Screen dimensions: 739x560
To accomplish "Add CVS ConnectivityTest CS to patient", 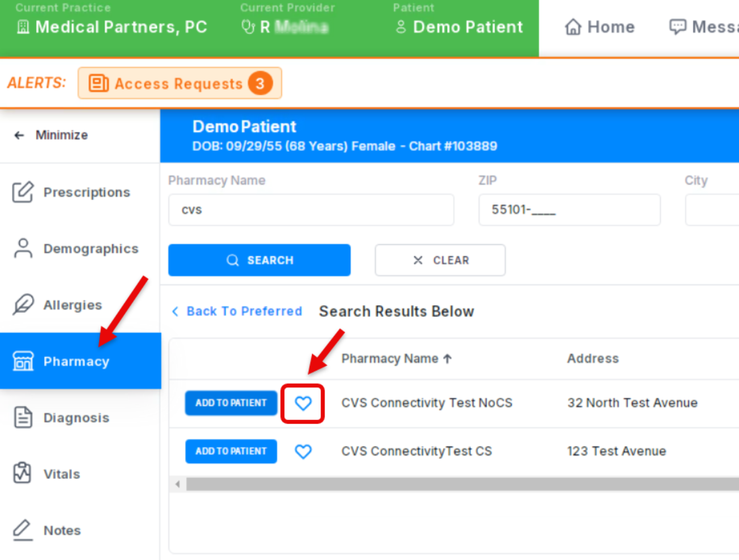I will tap(231, 451).
